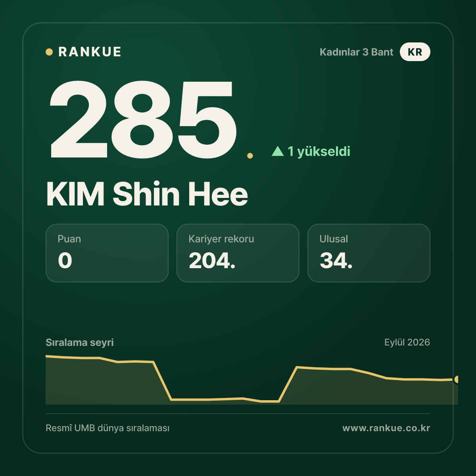The height and width of the screenshot is (476, 476).
Task: Click the player name KIM Shin Hee
Action: tap(147, 194)
